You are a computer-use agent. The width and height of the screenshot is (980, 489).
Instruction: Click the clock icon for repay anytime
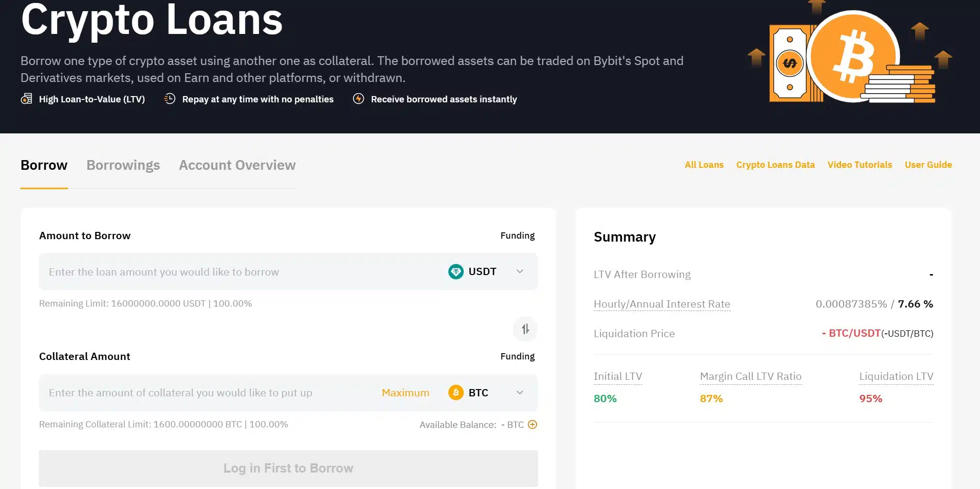click(x=169, y=99)
